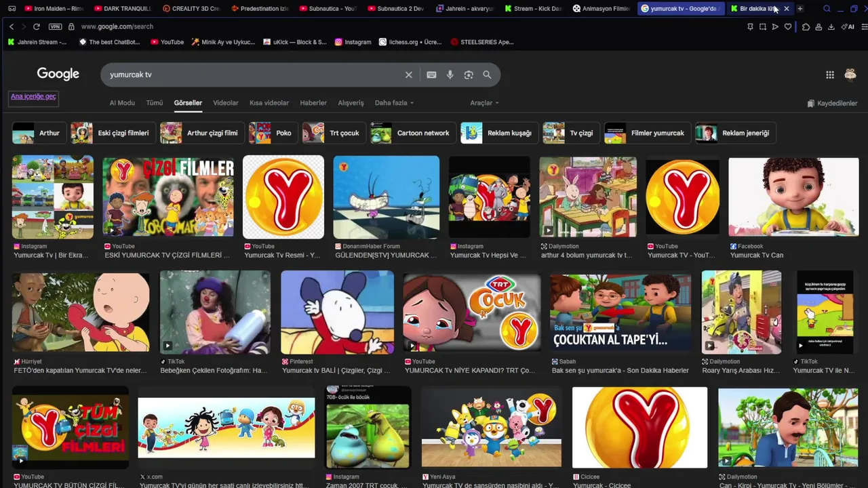Open the 'DARK TRANQUILL' browser tab
868x488 pixels.
pyautogui.click(x=124, y=9)
